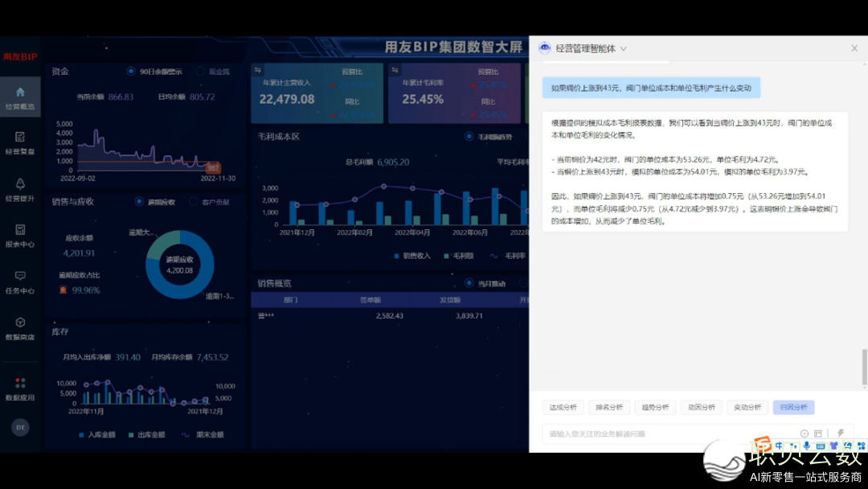Screen dimensions: 868x489
Task: Open the 经营概览 home icon in sidebar
Action: 20,92
